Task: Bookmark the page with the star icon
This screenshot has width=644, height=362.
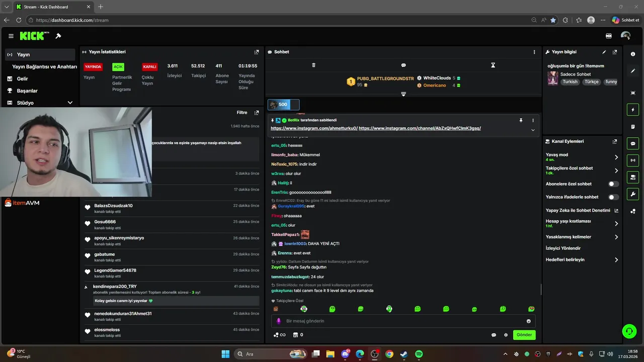Action: coord(553,20)
